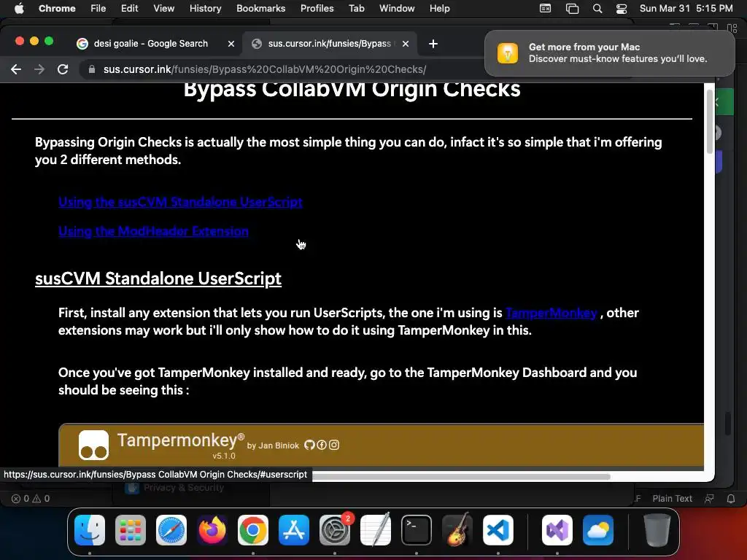Switch to the desi goalie Google Search tab

click(x=150, y=44)
